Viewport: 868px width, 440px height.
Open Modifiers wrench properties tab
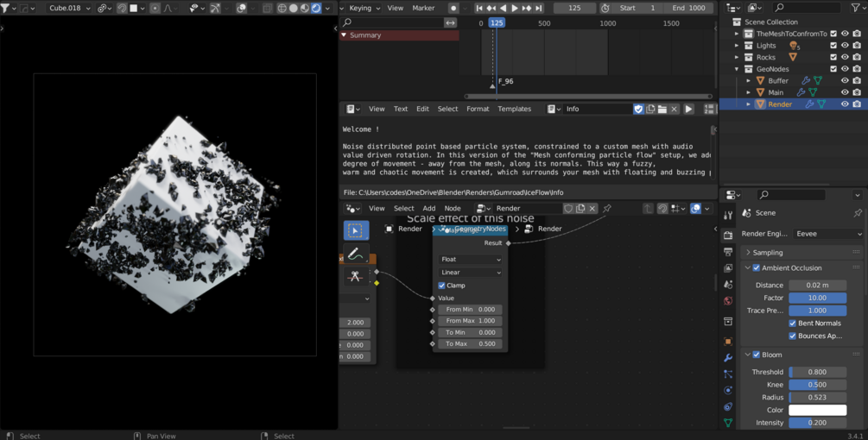click(728, 358)
